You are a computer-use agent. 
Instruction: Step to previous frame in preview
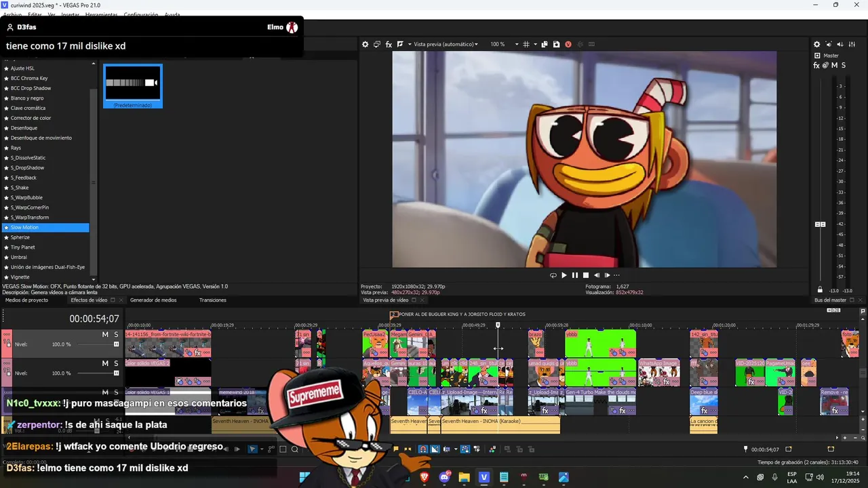(x=597, y=275)
